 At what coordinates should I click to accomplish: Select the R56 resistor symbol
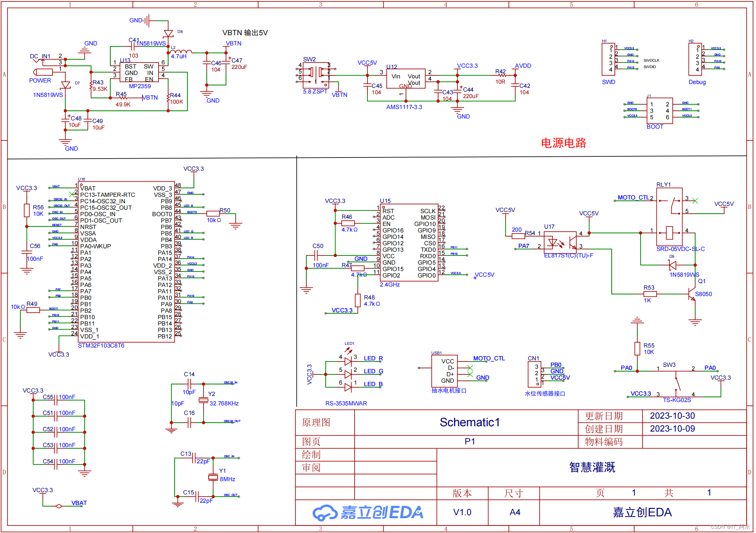pyautogui.click(x=26, y=210)
